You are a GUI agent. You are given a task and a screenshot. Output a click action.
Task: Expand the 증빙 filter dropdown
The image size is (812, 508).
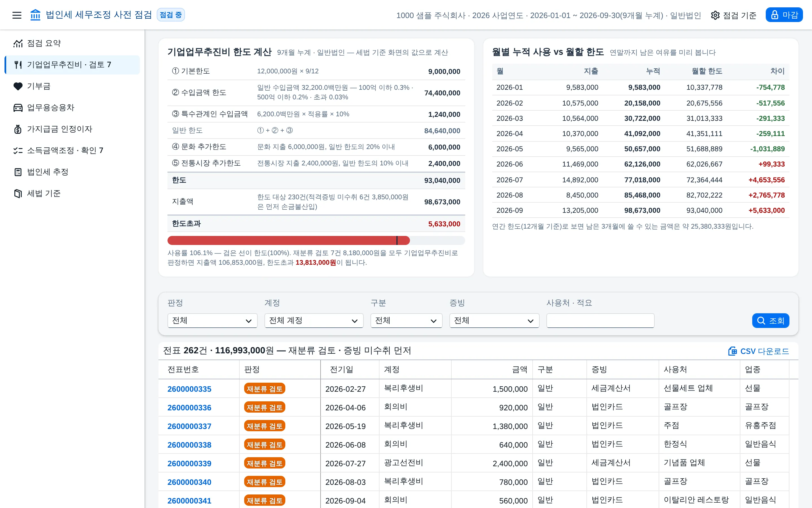coord(494,321)
